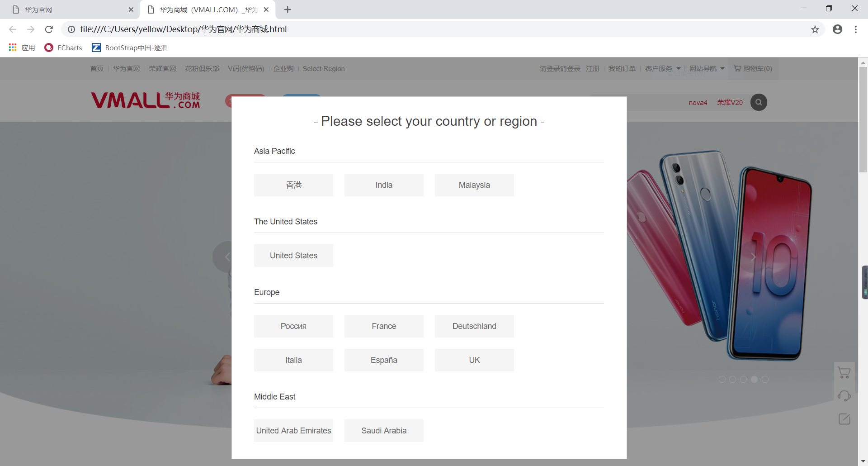The image size is (868, 466).
Task: Select UK region
Action: click(474, 360)
